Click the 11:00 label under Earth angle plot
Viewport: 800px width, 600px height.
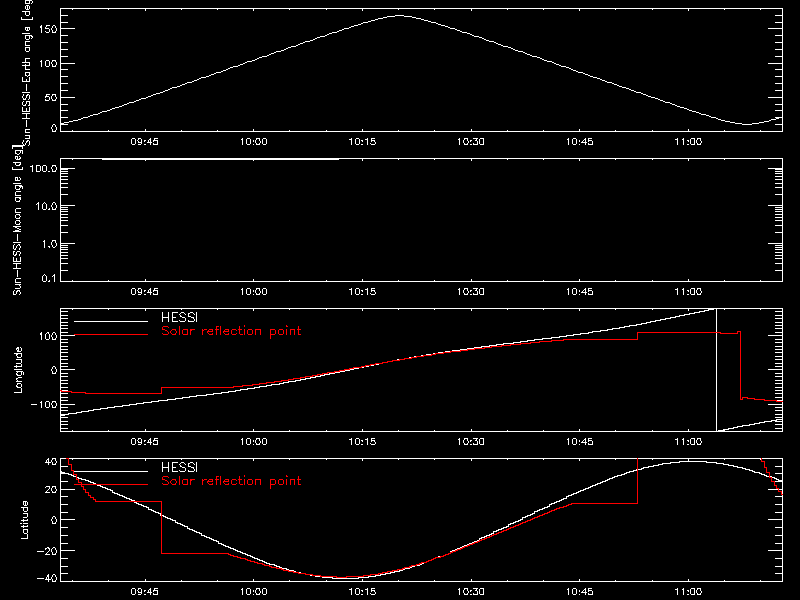pos(688,142)
